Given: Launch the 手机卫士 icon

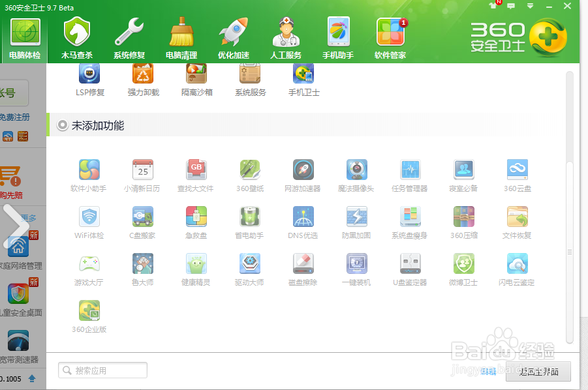Looking at the screenshot, I should pyautogui.click(x=303, y=74).
